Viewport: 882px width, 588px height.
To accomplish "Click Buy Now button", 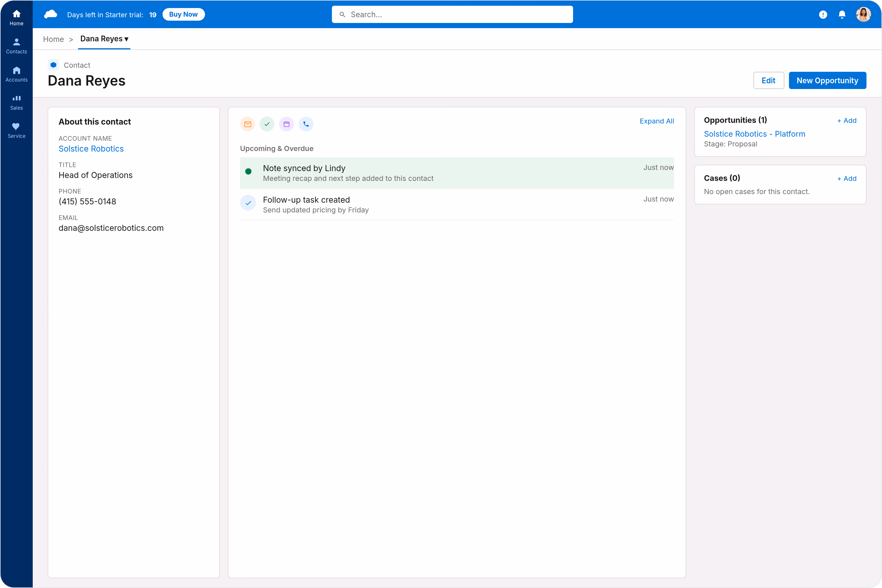I will coord(183,14).
